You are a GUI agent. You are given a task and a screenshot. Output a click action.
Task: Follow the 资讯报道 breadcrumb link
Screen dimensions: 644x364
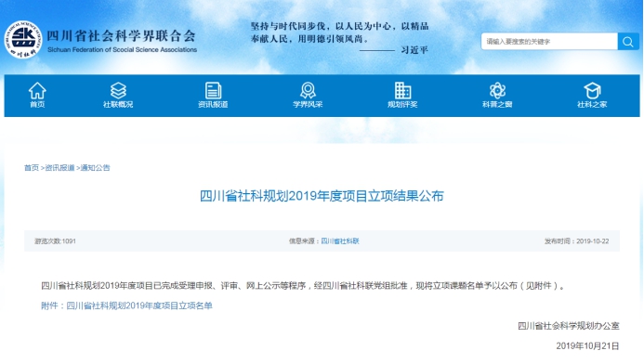coord(60,167)
